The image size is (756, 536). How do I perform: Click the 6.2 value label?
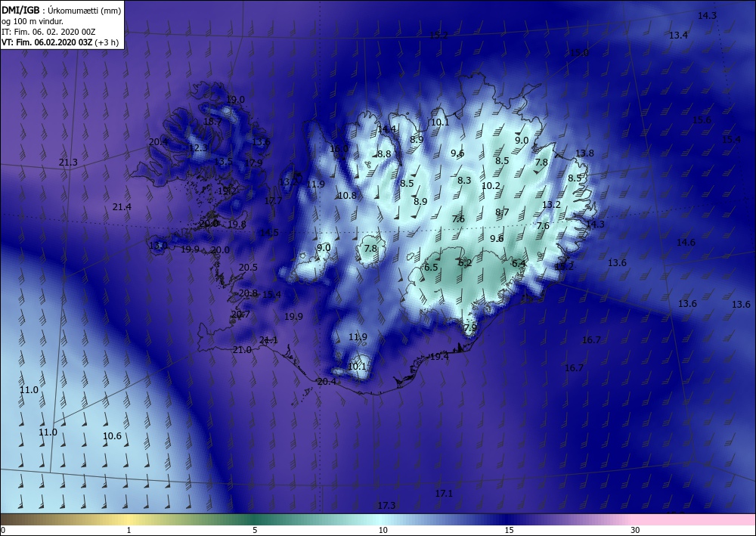click(x=465, y=262)
